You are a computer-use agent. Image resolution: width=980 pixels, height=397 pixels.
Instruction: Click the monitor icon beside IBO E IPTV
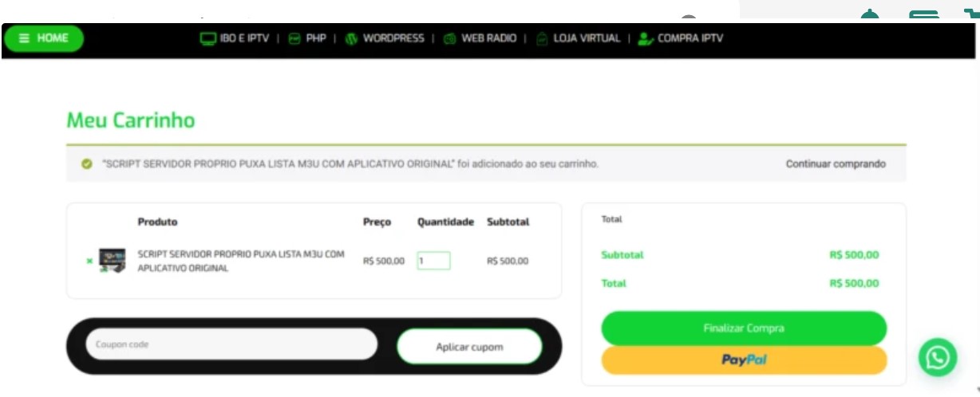(x=207, y=38)
